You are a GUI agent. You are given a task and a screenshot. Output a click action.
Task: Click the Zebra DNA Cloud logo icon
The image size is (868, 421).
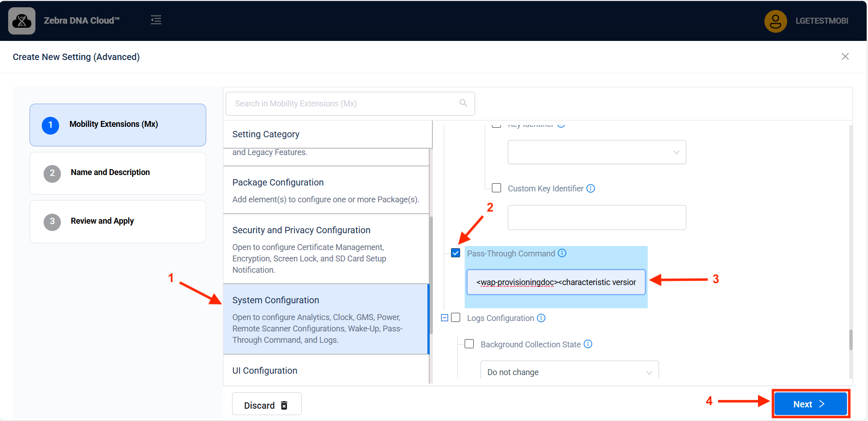(x=22, y=21)
